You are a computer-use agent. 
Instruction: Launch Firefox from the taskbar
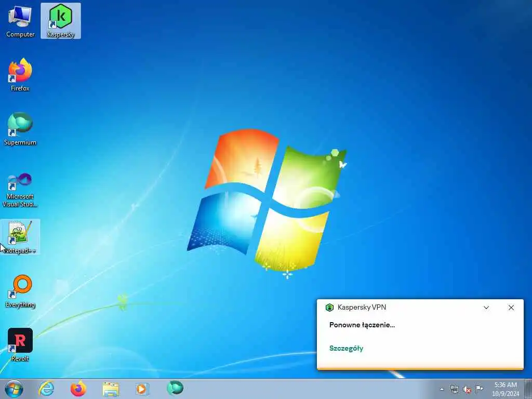[x=78, y=389]
